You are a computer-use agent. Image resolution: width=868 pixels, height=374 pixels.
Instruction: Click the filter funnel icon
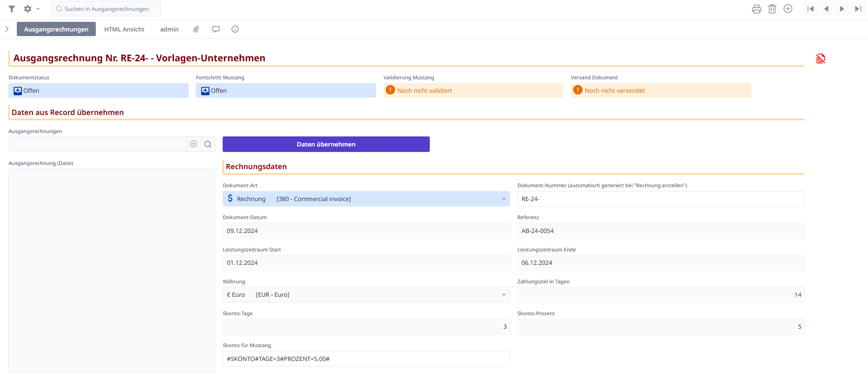click(x=12, y=9)
